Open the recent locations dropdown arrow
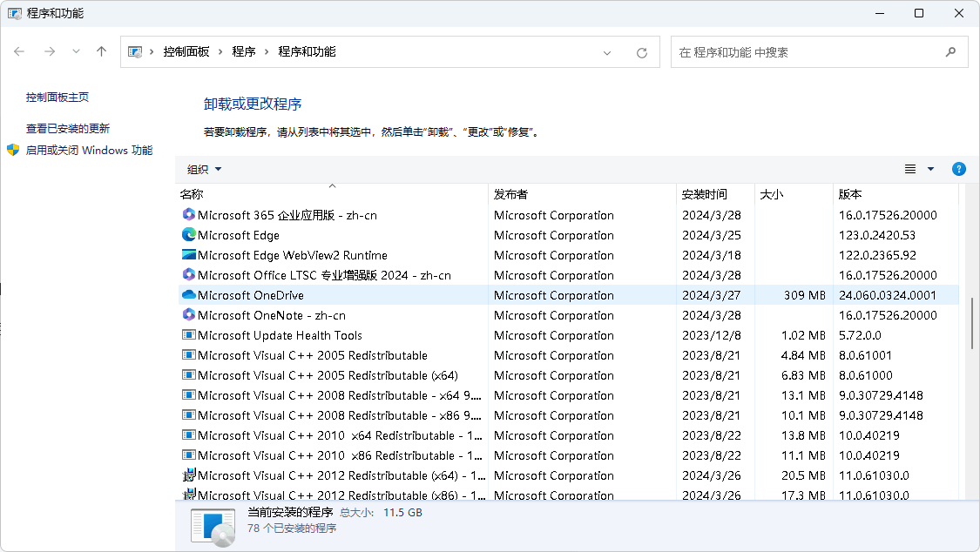 (x=76, y=52)
